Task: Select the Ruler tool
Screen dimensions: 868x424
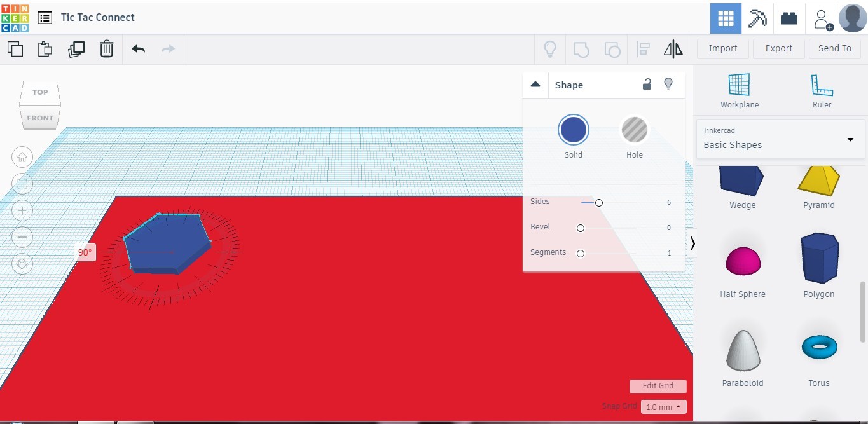Action: (x=821, y=89)
